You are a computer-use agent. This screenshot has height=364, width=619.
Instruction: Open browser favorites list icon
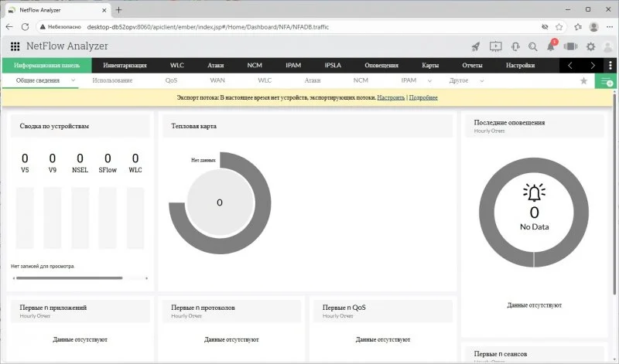(578, 27)
